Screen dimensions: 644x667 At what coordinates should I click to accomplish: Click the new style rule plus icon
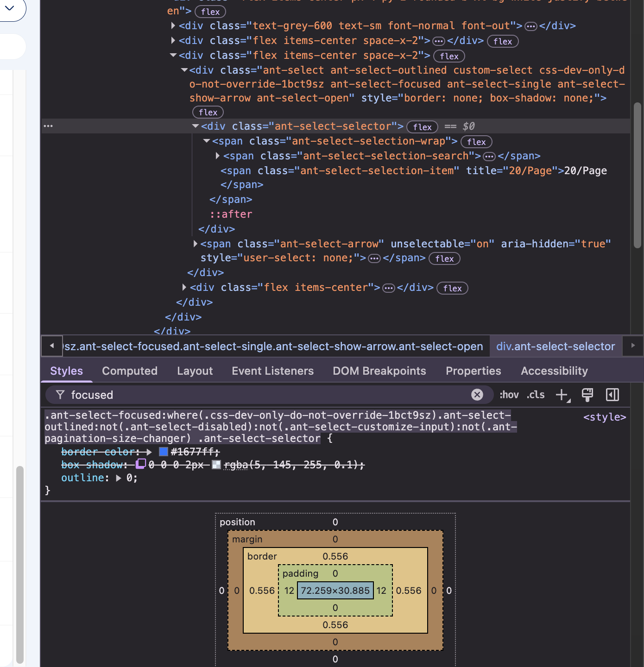[562, 395]
